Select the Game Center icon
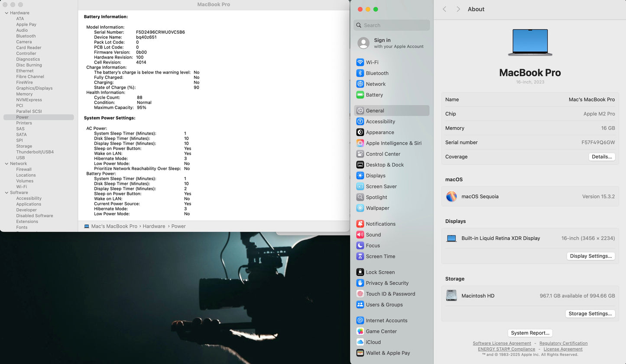Viewport: 626px width, 364px height. point(360,331)
